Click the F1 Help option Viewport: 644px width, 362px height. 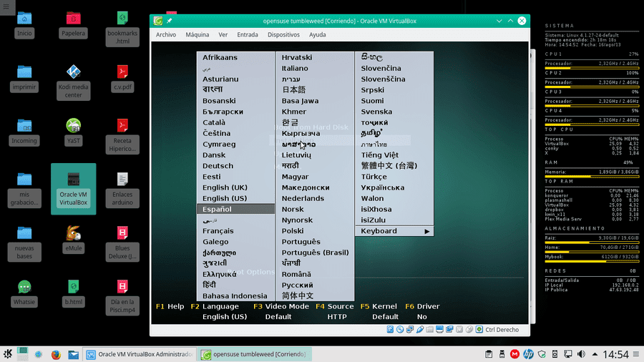pos(170,307)
